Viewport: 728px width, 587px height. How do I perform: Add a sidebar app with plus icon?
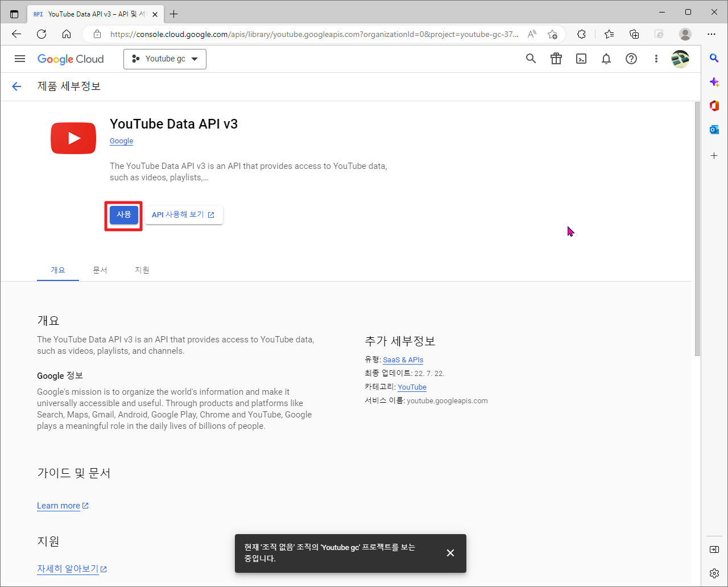714,155
